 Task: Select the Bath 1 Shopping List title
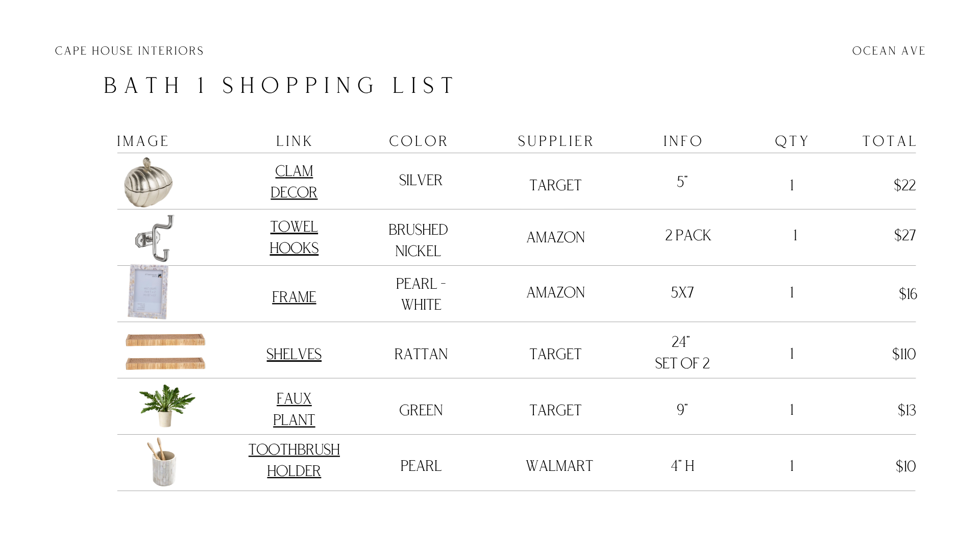(x=279, y=86)
